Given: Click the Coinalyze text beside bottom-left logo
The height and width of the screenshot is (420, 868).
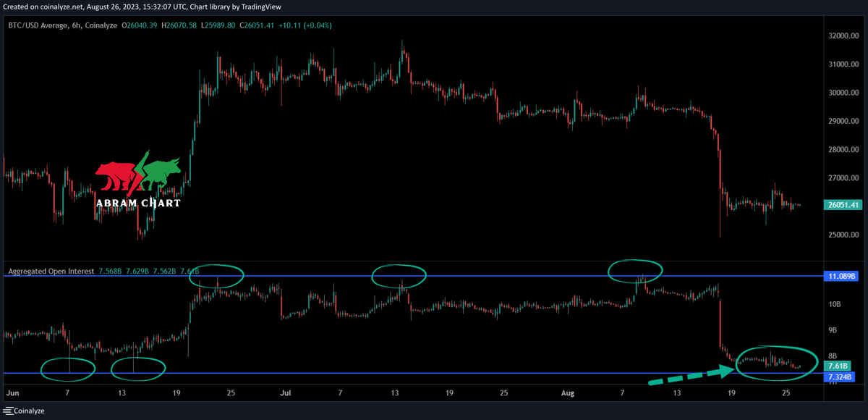Looking at the screenshot, I should pos(31,411).
